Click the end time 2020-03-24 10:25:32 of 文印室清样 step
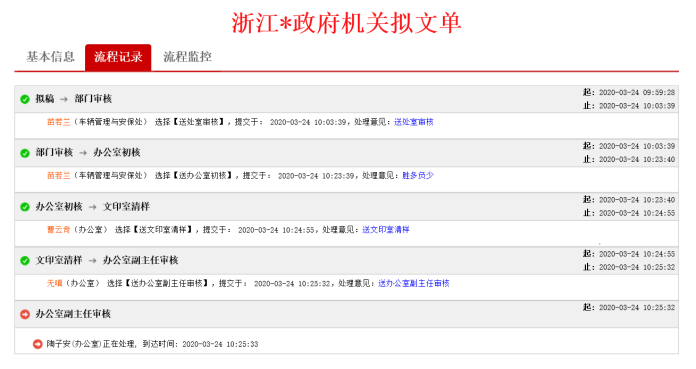Viewport: 696px width, 369px height. (637, 267)
